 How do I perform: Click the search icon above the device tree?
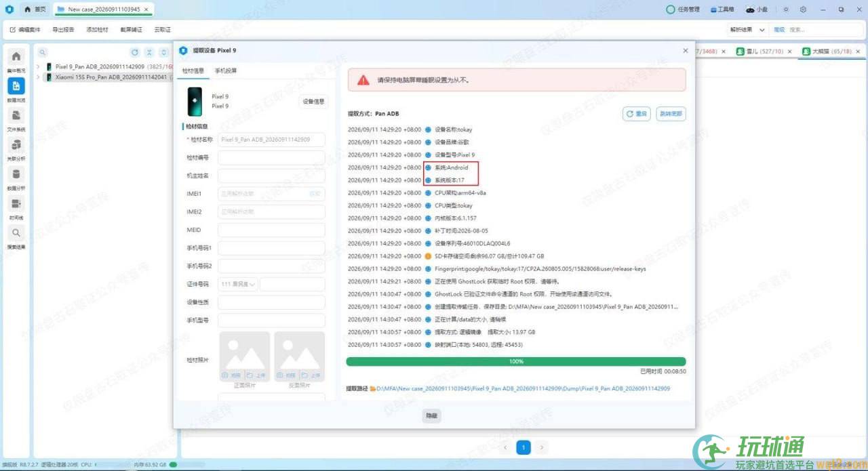coord(42,52)
